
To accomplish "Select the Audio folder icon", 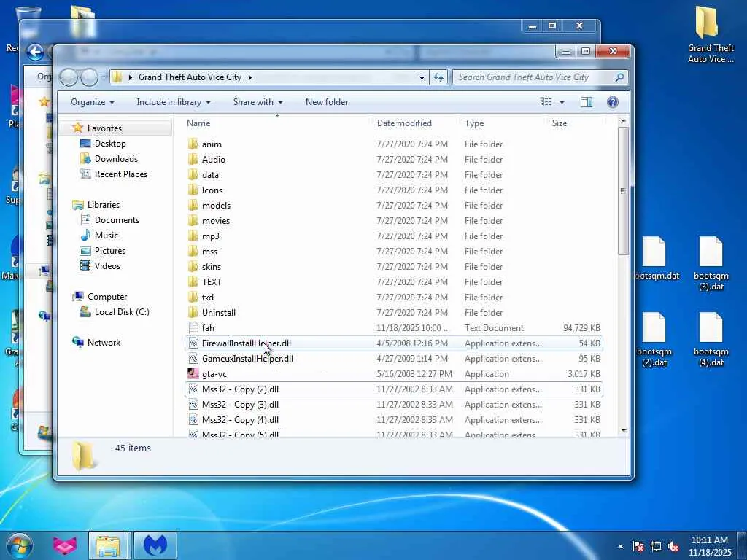I will pyautogui.click(x=193, y=159).
